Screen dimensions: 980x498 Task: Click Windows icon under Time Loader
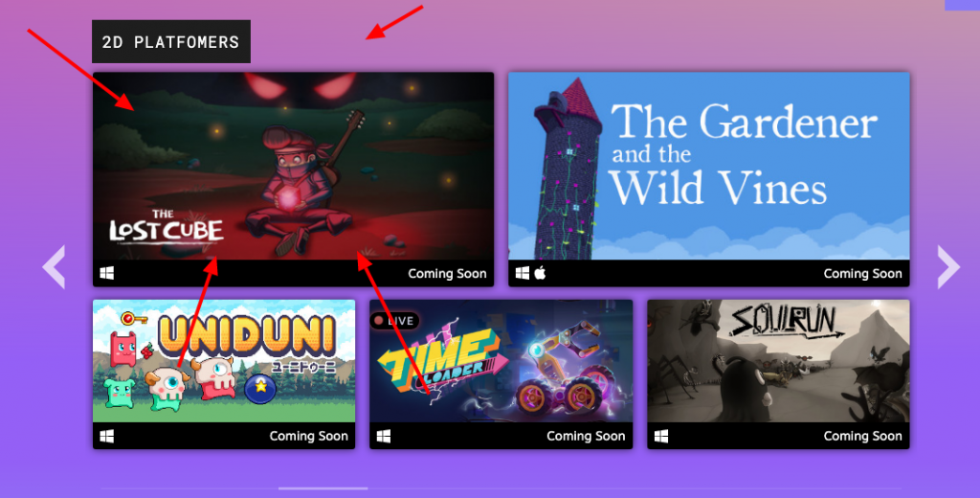(384, 436)
